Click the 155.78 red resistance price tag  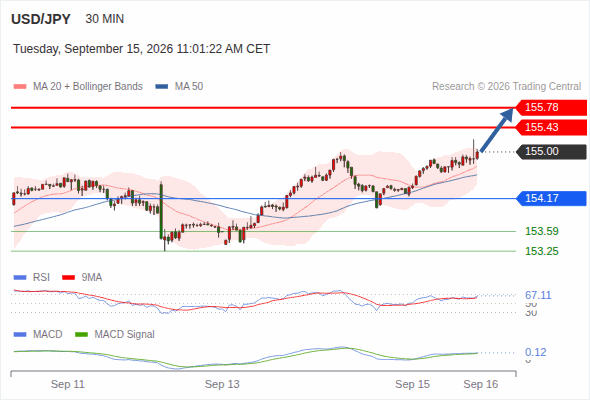pos(552,107)
